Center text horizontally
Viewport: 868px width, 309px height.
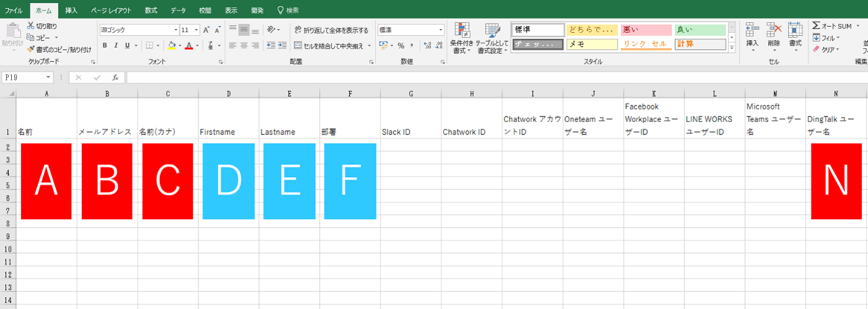click(244, 45)
